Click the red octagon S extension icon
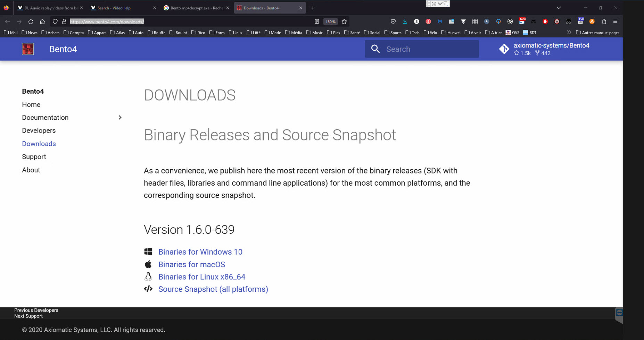 pos(428,22)
